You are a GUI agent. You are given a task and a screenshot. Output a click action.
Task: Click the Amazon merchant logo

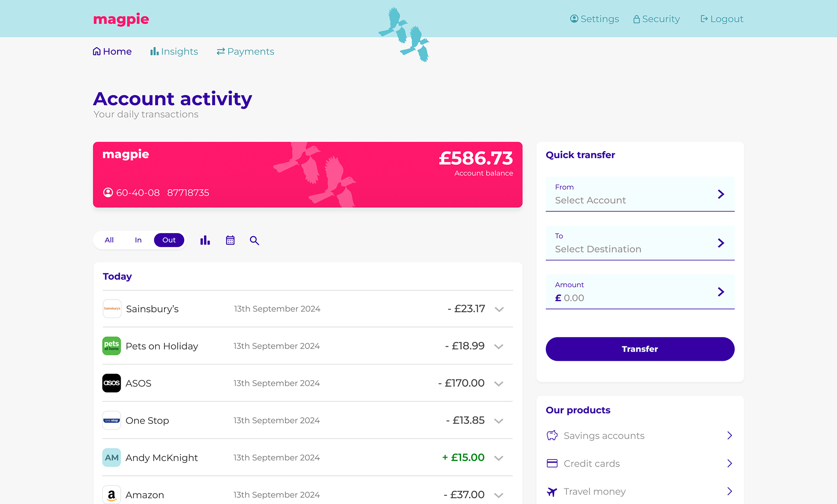111,495
